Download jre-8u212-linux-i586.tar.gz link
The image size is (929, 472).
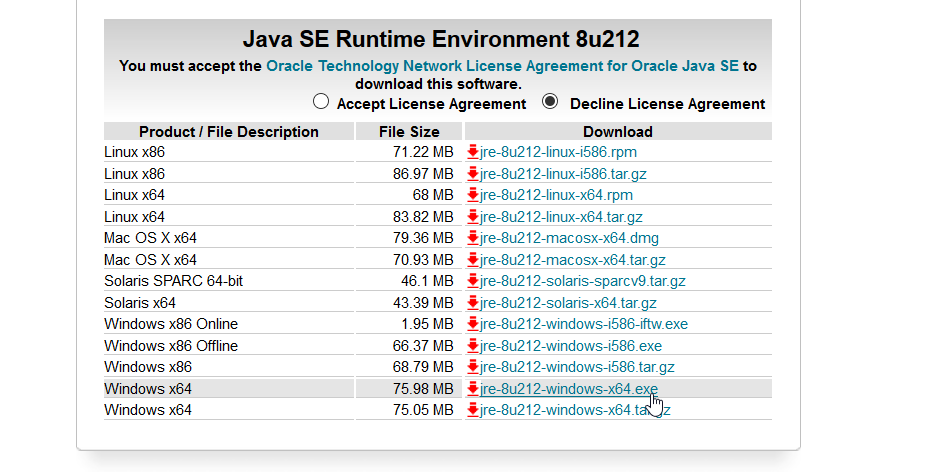tap(563, 174)
